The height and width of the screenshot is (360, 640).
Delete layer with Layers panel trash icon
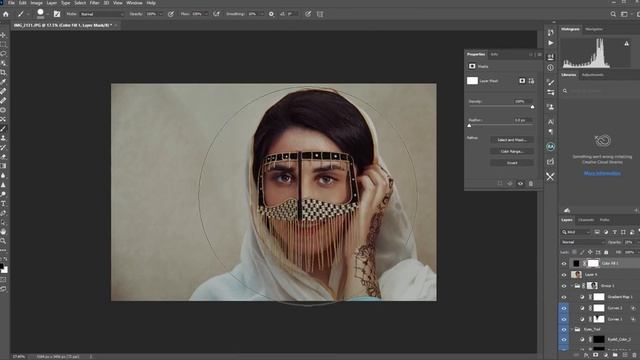coord(635,356)
